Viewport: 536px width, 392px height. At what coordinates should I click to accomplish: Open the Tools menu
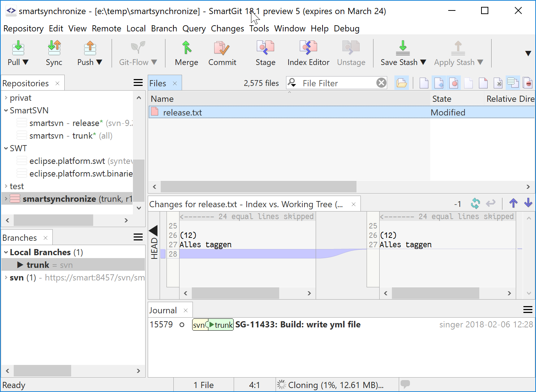[259, 29]
